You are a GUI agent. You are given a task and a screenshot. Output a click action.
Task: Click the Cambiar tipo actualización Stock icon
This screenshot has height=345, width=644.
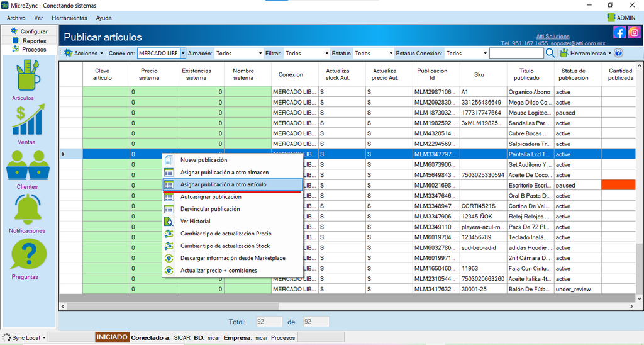[169, 246]
